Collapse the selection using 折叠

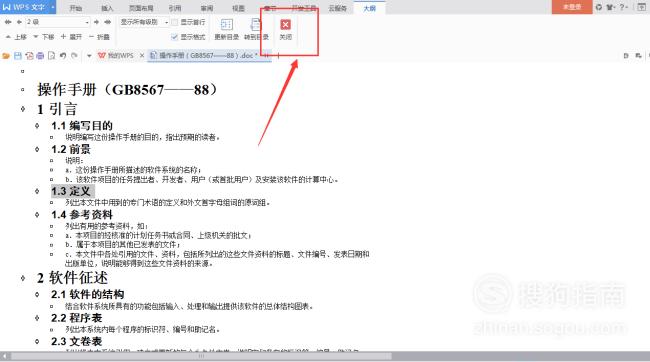coord(99,37)
